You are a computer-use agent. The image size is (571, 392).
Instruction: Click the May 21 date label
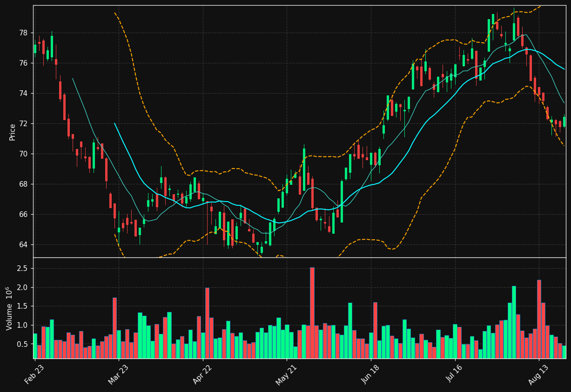[x=286, y=374]
